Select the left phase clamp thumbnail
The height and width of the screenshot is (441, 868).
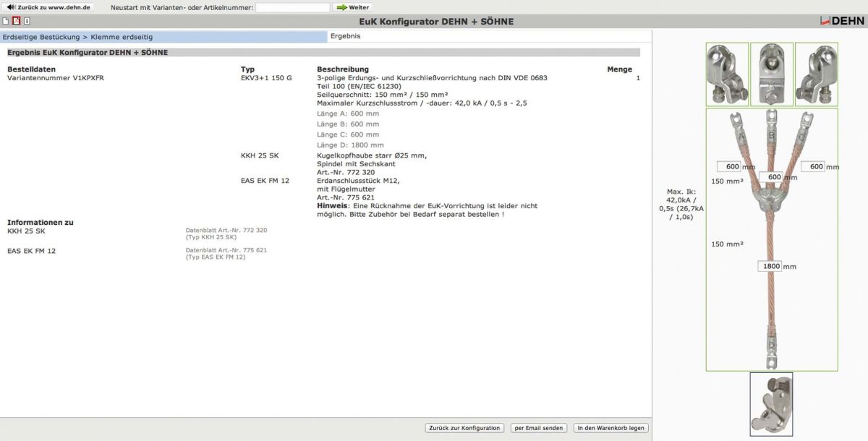[x=727, y=74]
